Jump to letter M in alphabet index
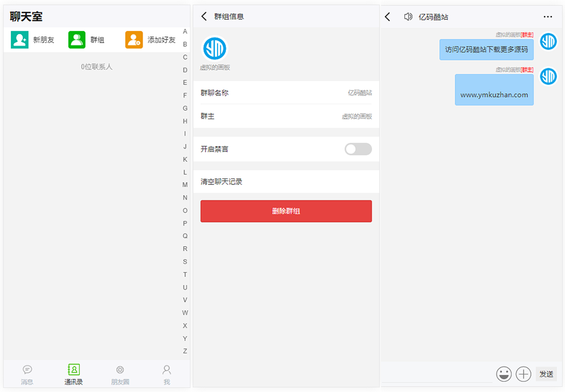 click(x=185, y=185)
